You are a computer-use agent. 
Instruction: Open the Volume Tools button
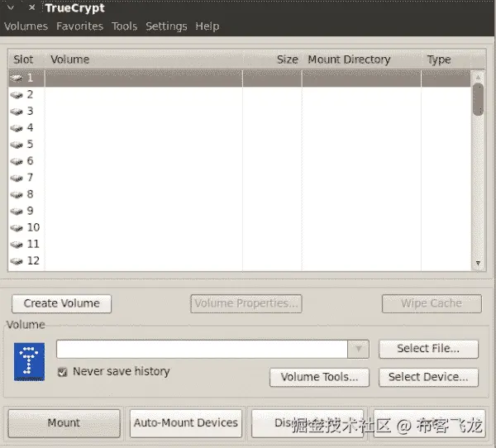[x=319, y=377]
